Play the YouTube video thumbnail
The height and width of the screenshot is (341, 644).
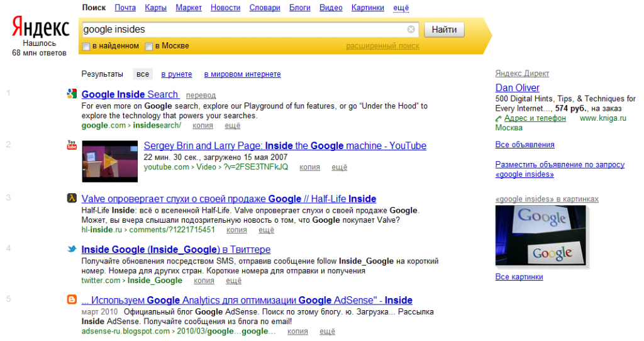(109, 162)
